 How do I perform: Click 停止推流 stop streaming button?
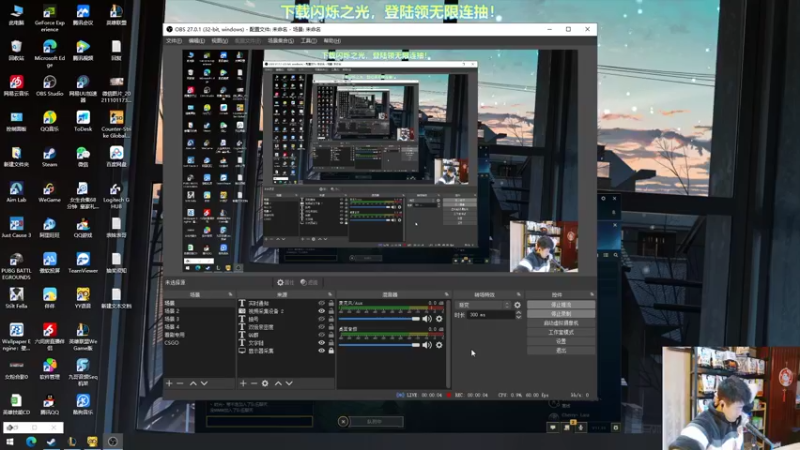[561, 305]
